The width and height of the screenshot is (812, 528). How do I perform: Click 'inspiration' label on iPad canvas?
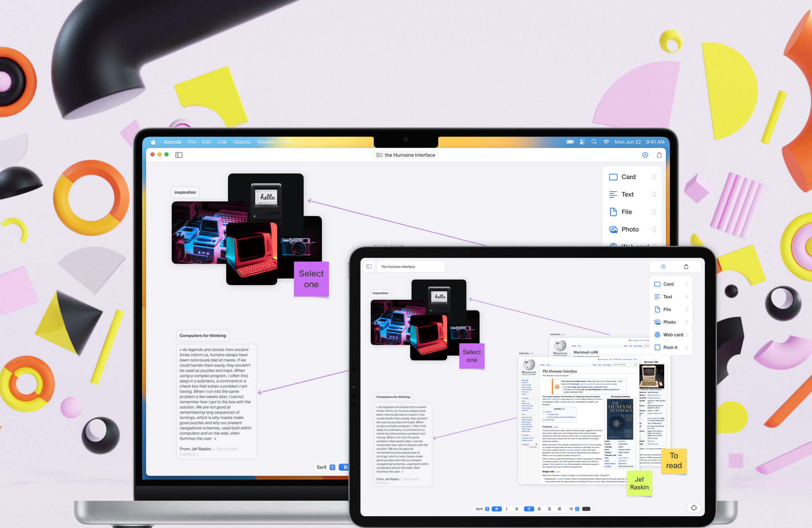point(380,293)
